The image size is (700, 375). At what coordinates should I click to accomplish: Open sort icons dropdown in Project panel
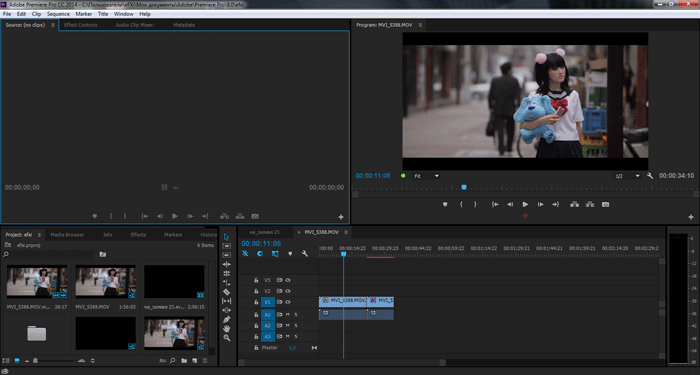click(x=92, y=361)
